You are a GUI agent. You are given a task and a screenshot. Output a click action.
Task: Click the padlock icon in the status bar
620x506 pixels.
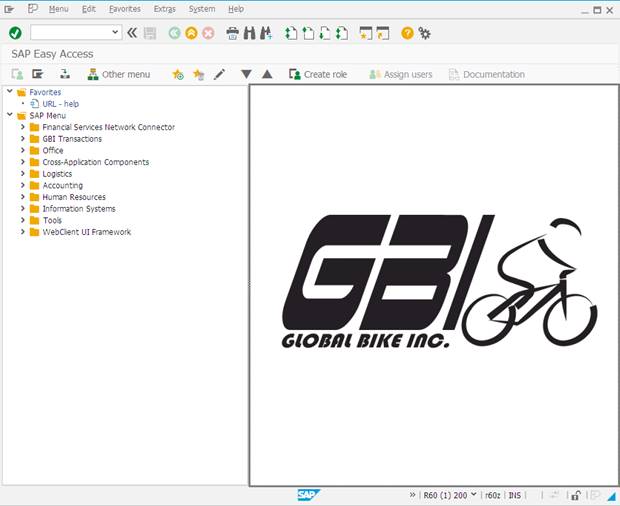[x=576, y=495]
